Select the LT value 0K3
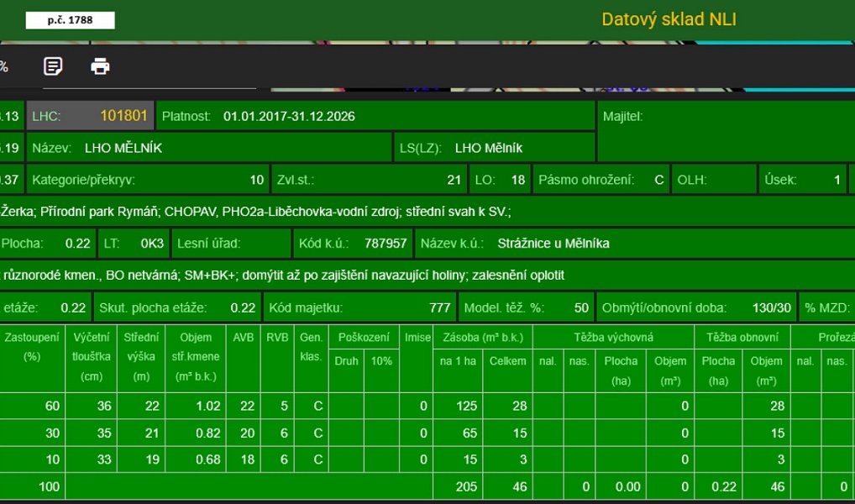Image resolution: width=855 pixels, height=504 pixels. (152, 244)
